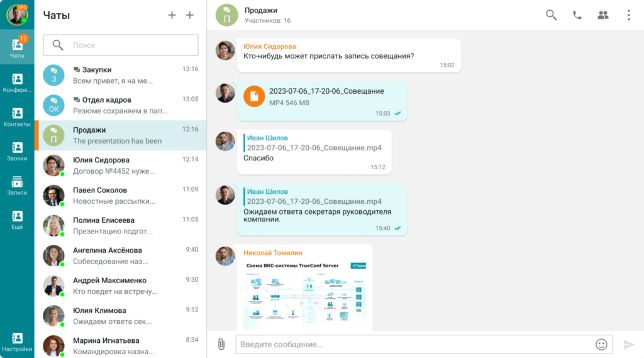The width and height of the screenshot is (644, 358).
Task: Click the paperclip attach file icon
Action: pyautogui.click(x=221, y=344)
